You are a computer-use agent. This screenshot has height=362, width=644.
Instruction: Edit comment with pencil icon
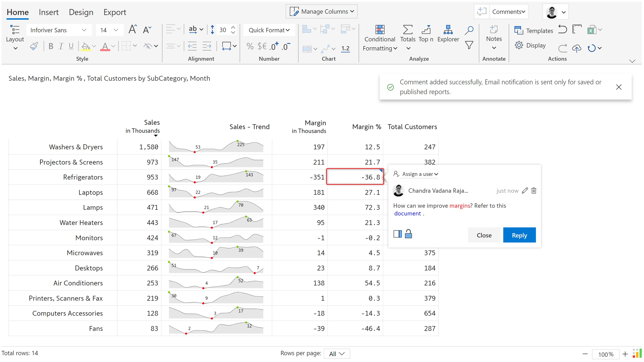(525, 191)
